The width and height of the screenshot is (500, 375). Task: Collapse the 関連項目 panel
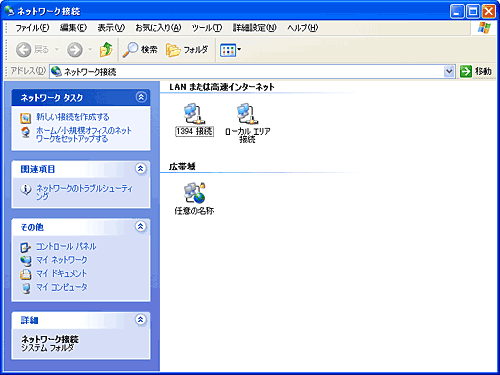[x=141, y=168]
